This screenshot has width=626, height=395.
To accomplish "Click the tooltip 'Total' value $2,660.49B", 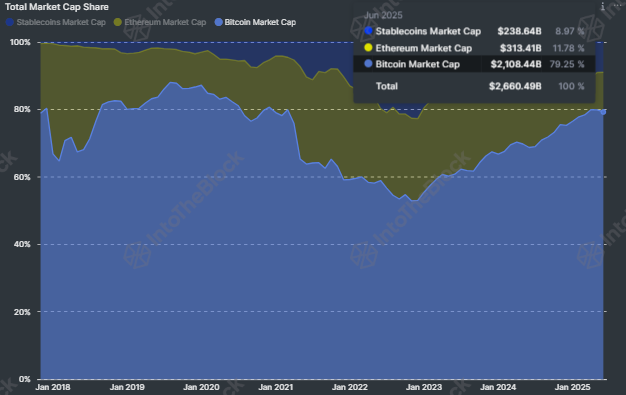I will point(515,86).
